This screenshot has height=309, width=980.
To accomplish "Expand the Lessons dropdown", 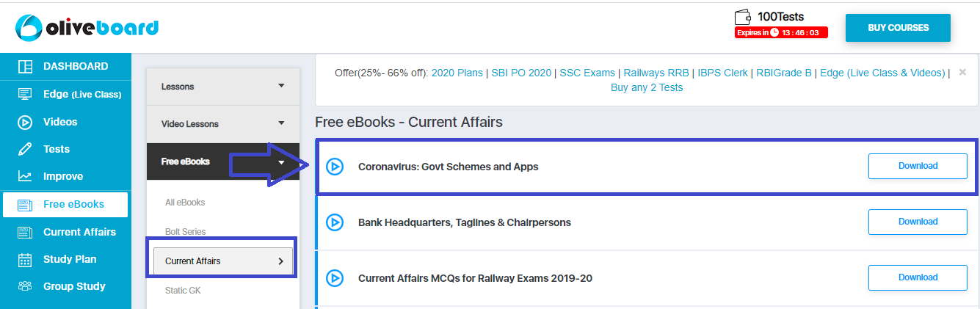I will pyautogui.click(x=223, y=87).
